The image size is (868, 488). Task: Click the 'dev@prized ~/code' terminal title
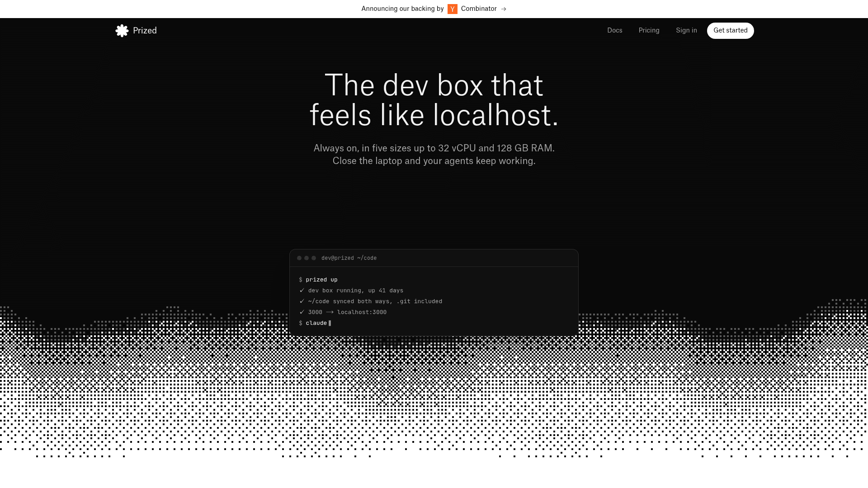[x=349, y=258]
